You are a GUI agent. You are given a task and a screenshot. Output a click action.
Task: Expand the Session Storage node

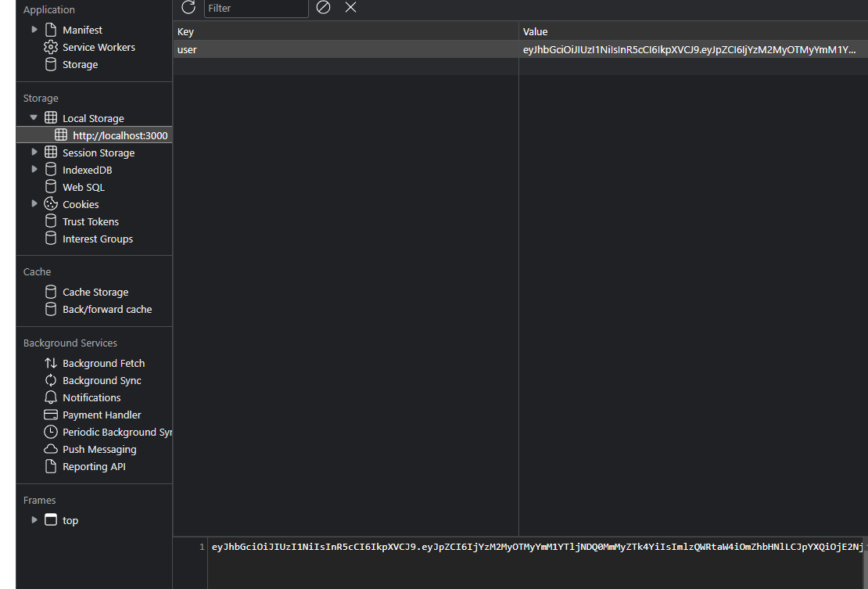(34, 152)
